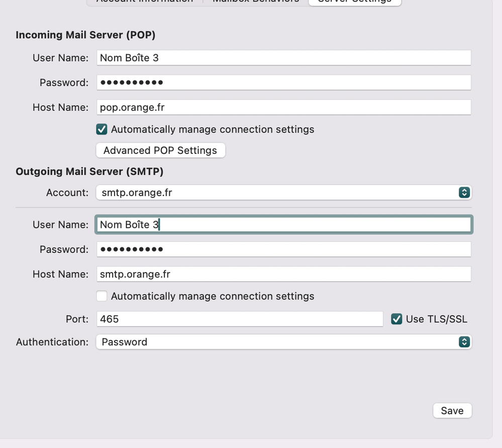
Task: Open the outgoing Account smtp.orange.fr dropdown
Action: (283, 193)
